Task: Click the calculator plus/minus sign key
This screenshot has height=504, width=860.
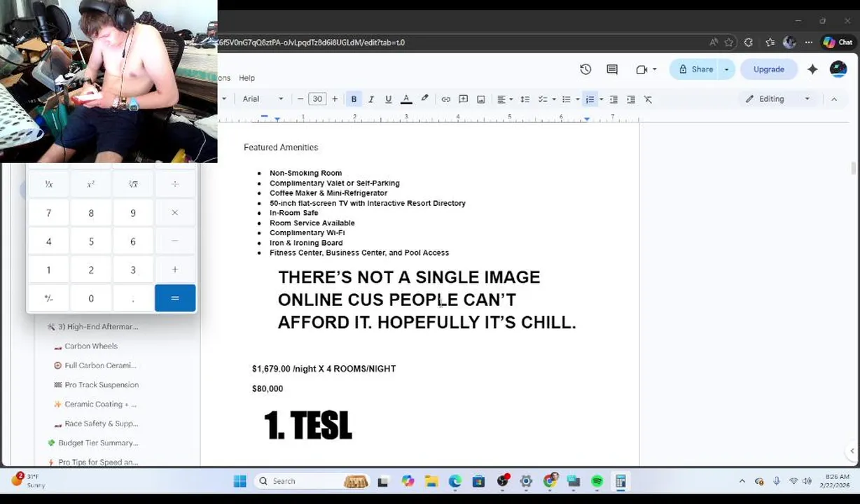Action: [48, 298]
